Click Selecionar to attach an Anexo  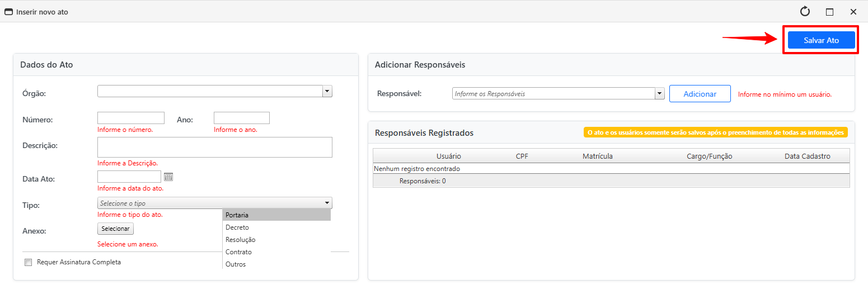(115, 229)
